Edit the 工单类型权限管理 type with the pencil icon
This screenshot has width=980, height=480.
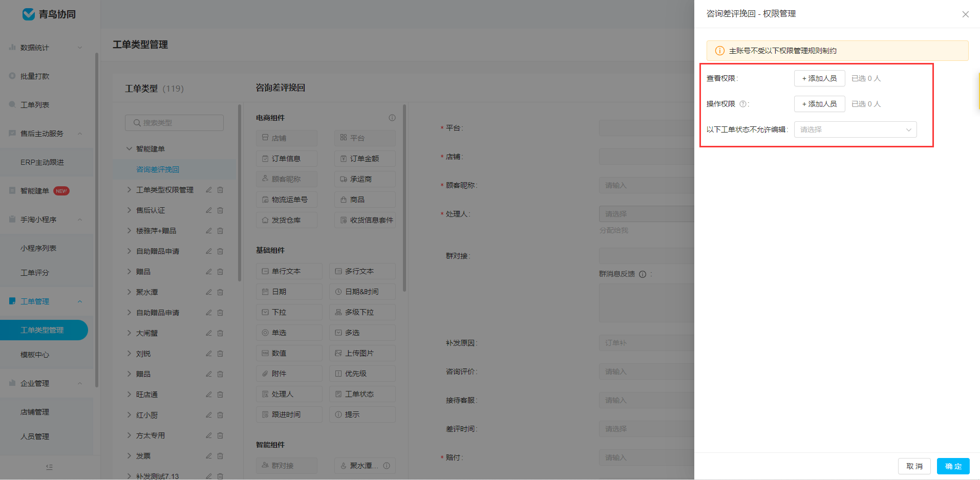tap(209, 190)
